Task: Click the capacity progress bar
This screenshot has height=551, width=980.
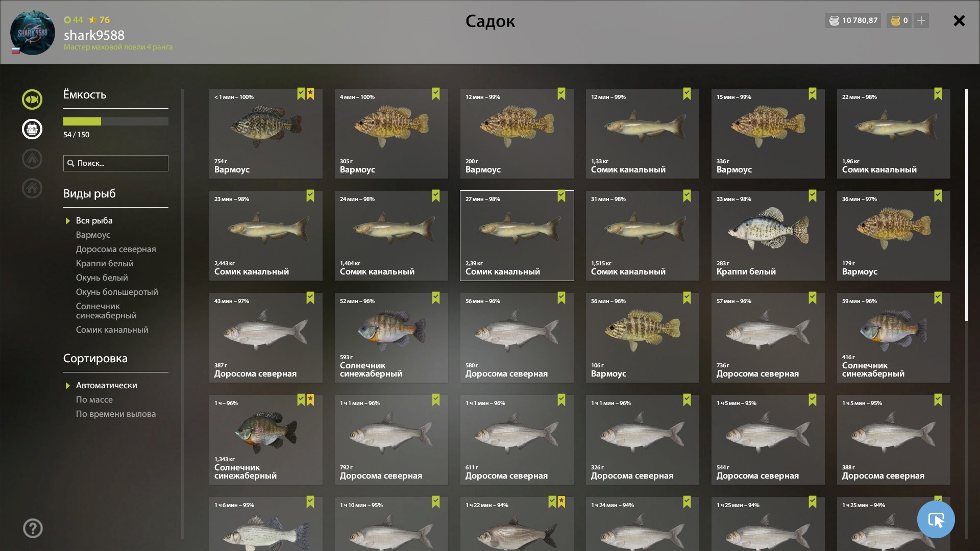Action: point(116,121)
